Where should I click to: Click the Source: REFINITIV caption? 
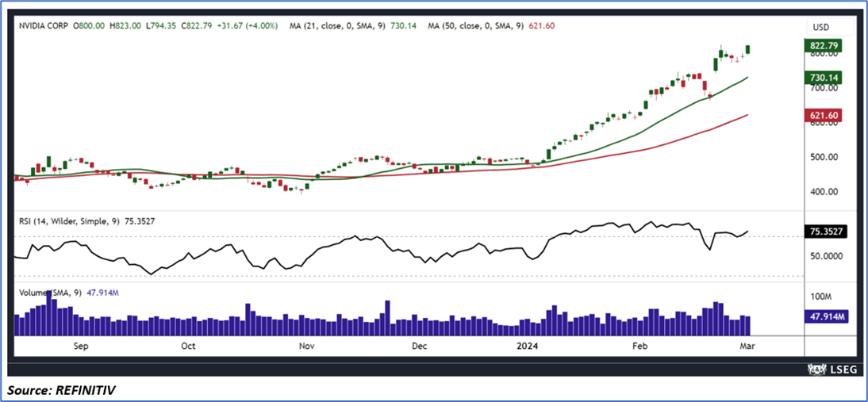[61, 390]
